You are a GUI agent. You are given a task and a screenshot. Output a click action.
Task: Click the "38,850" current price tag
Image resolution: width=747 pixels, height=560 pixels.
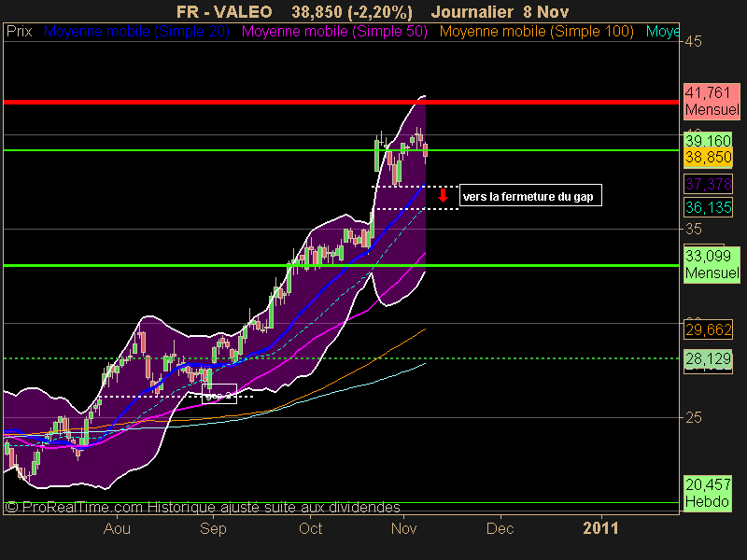(x=708, y=157)
